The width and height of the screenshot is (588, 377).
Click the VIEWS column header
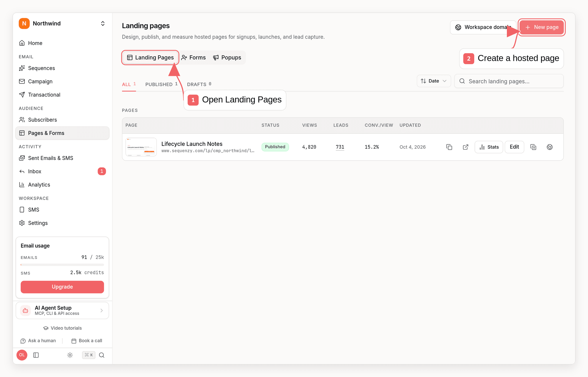(x=310, y=125)
